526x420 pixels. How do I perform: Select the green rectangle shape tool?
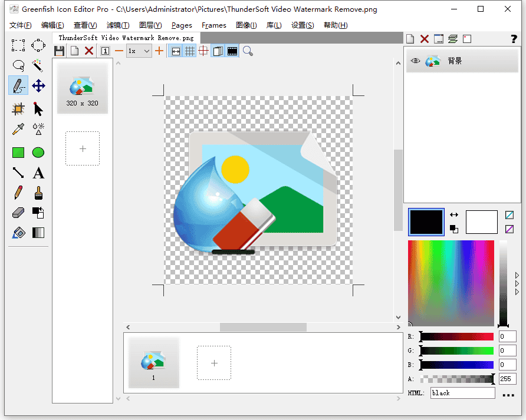[x=18, y=153]
